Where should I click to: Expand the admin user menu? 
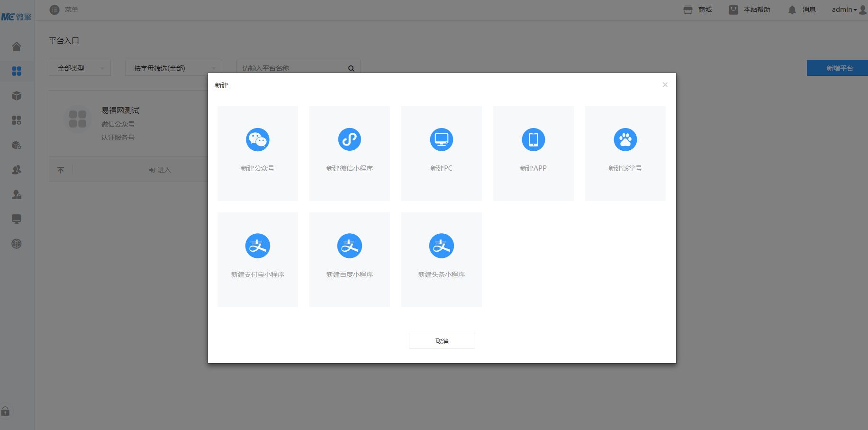point(849,9)
